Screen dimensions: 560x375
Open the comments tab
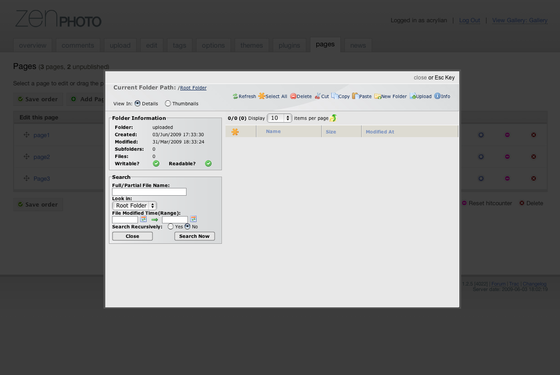tap(78, 45)
